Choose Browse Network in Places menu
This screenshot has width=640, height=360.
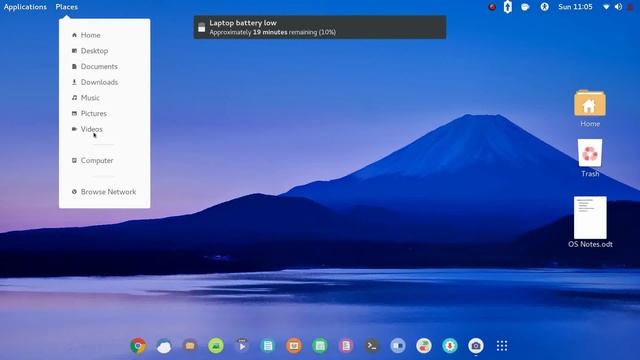104,192
